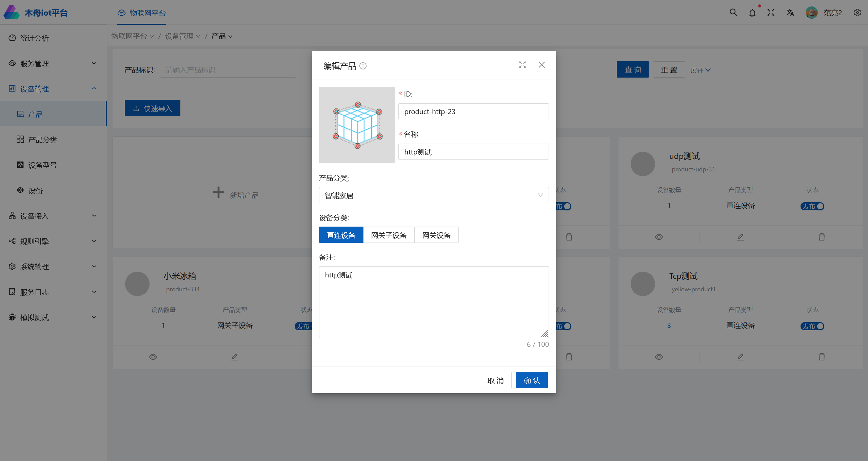Click the product cube image thumbnail

357,125
